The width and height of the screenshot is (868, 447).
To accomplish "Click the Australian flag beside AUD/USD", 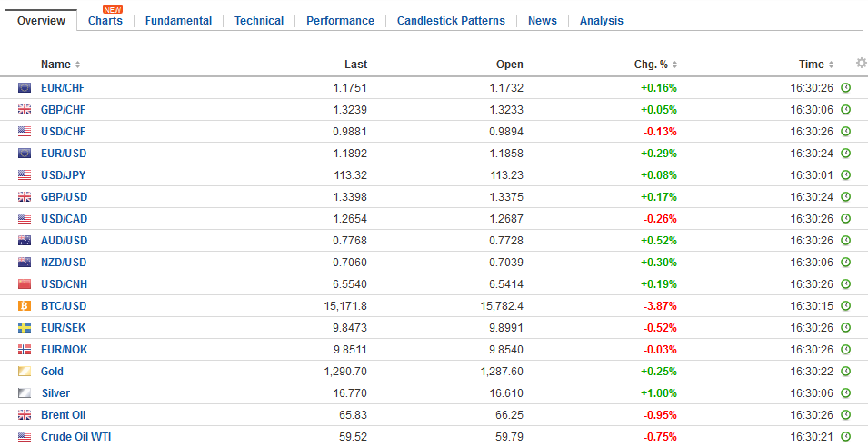I will coord(25,241).
